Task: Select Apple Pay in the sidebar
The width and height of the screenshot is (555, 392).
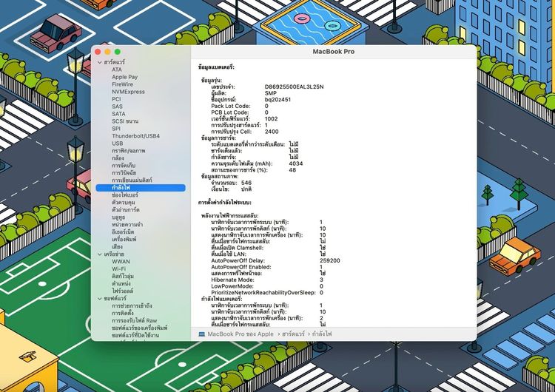Action: click(124, 77)
